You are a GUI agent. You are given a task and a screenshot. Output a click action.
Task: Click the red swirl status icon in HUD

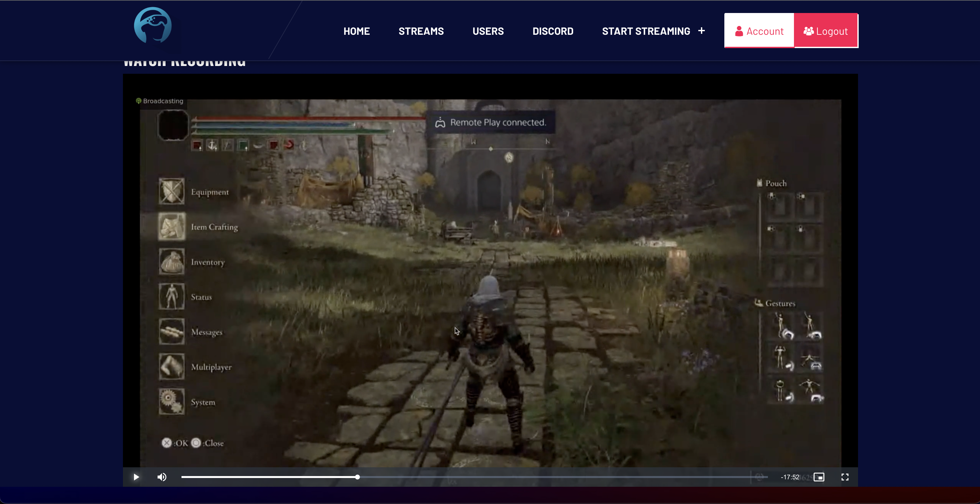289,145
